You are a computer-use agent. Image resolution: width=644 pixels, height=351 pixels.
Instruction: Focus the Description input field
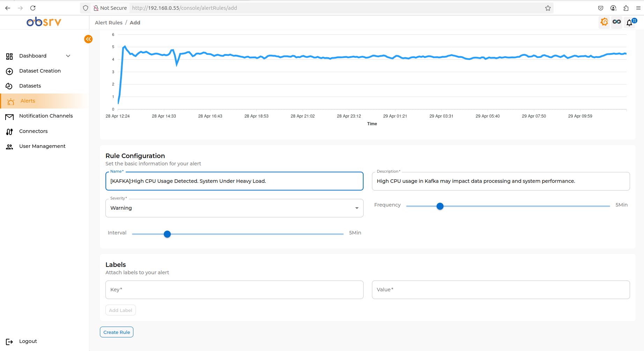click(501, 181)
